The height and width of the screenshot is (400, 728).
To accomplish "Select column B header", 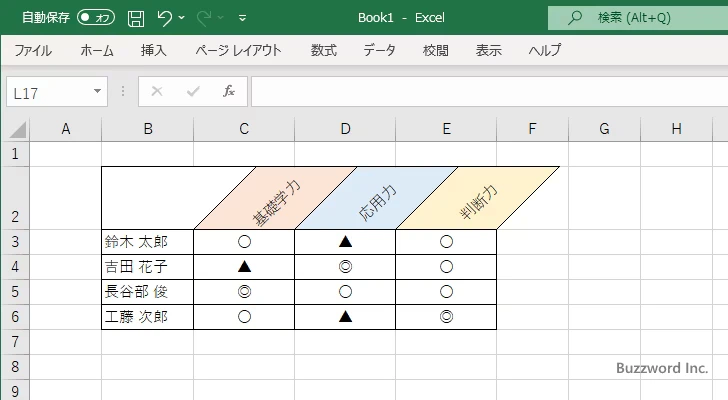I will click(148, 129).
